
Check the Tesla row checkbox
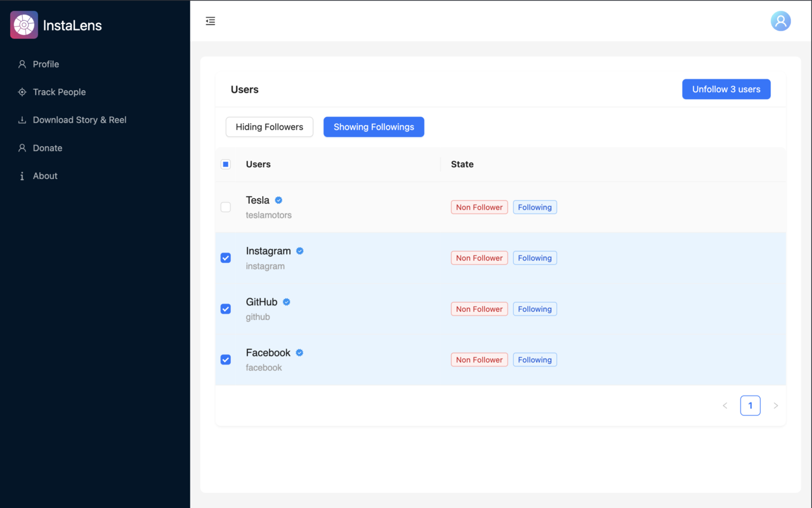[x=226, y=207]
